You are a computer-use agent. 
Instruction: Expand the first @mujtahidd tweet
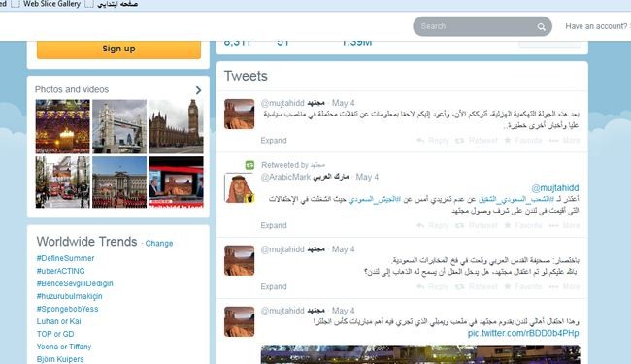[x=274, y=141]
